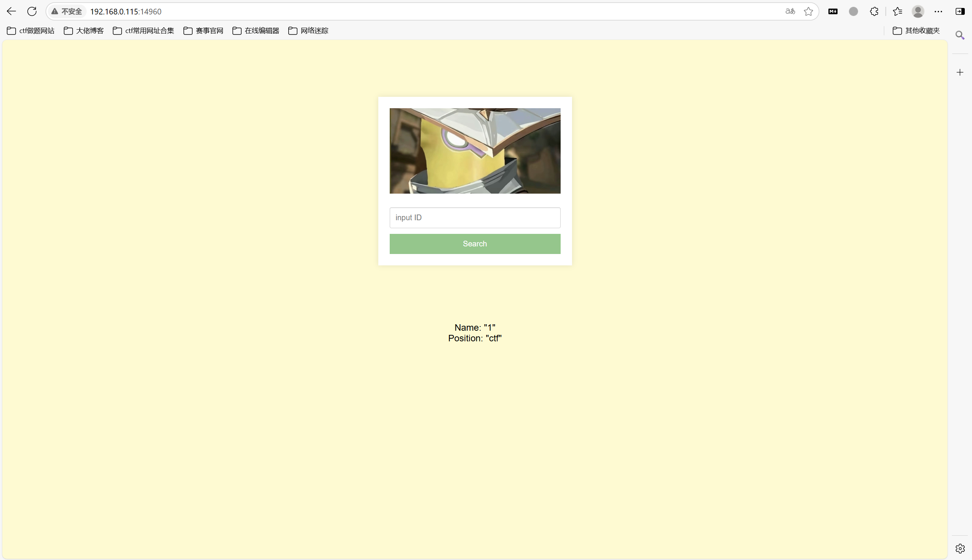Add page to favorites with star icon
Screen dimensions: 972x560
point(808,11)
